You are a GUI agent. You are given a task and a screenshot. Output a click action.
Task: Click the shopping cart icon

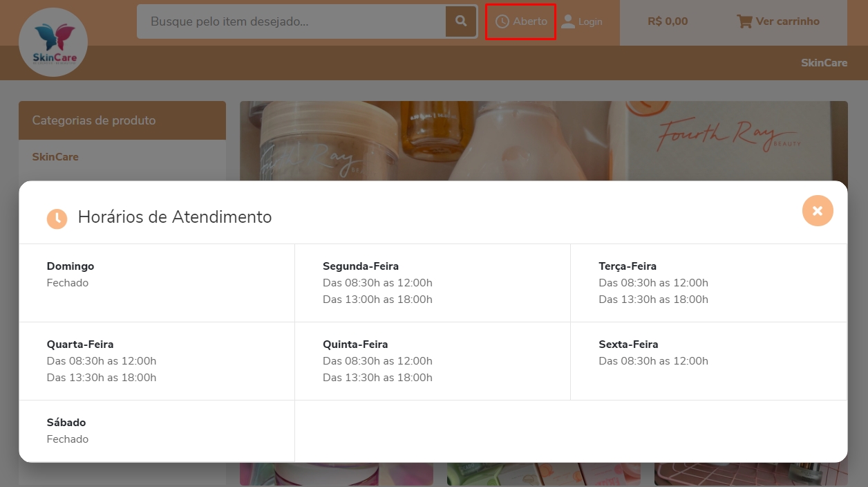coord(744,21)
